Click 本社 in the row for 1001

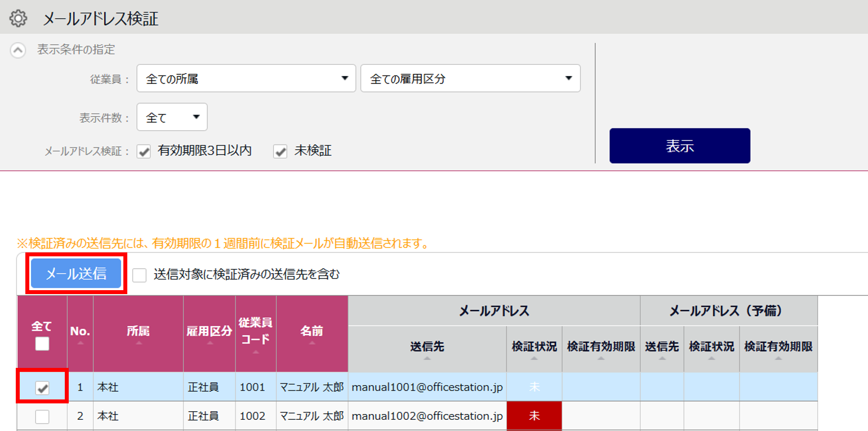coord(107,387)
